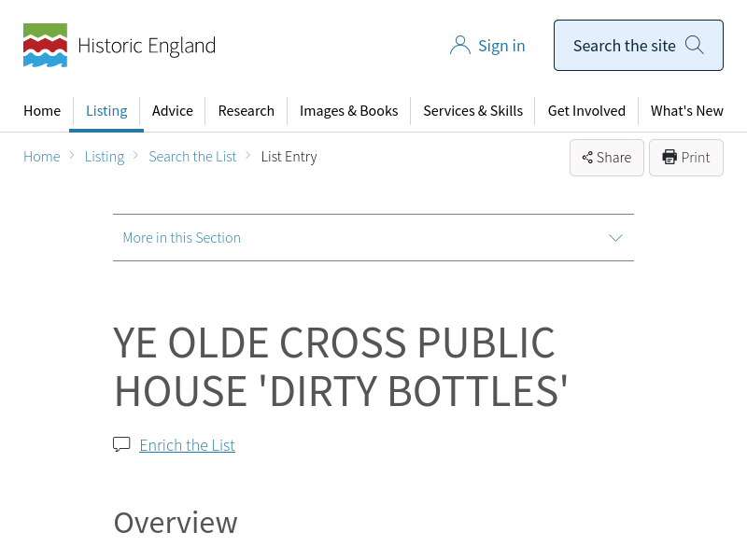Select Images & Books in navigation
This screenshot has width=747, height=560.
pos(349,111)
